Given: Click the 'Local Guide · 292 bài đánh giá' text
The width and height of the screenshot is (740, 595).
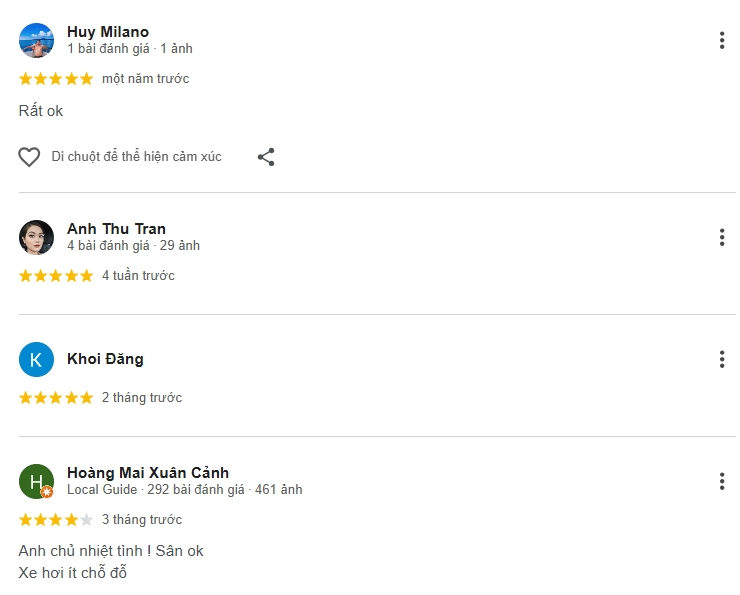Looking at the screenshot, I should [x=156, y=490].
